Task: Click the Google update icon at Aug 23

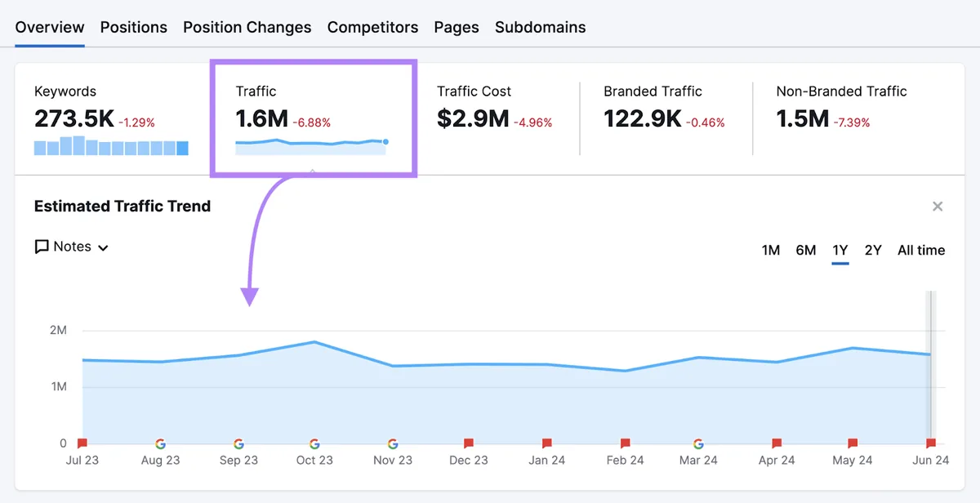Action: click(x=160, y=443)
